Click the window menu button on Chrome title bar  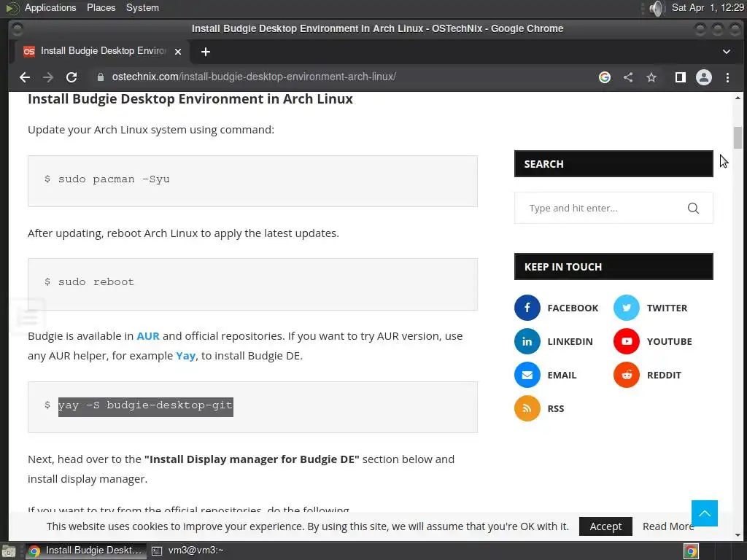pyautogui.click(x=18, y=29)
